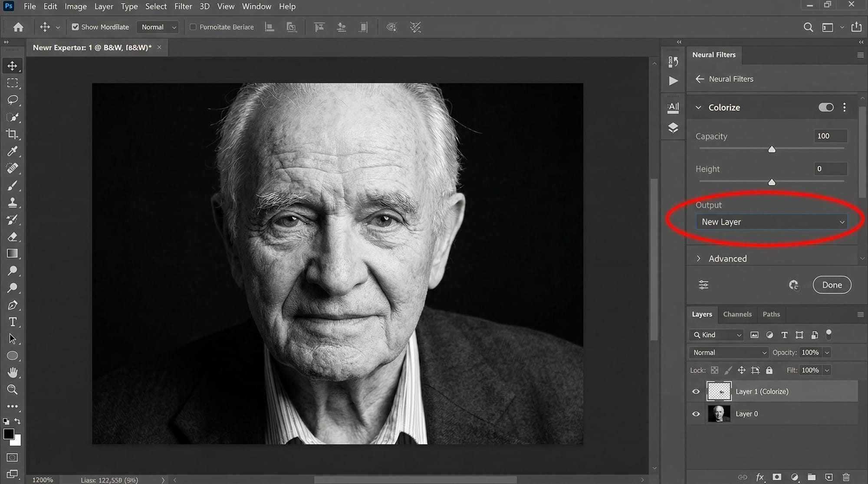The width and height of the screenshot is (868, 484).
Task: Open the layer blend mode Normal dropdown
Action: (x=729, y=353)
